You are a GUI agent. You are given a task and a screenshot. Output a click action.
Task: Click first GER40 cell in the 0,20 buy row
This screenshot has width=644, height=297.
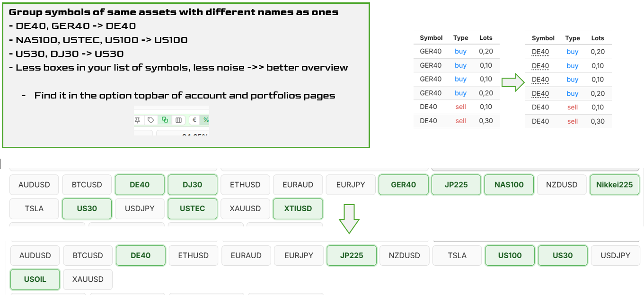[431, 51]
